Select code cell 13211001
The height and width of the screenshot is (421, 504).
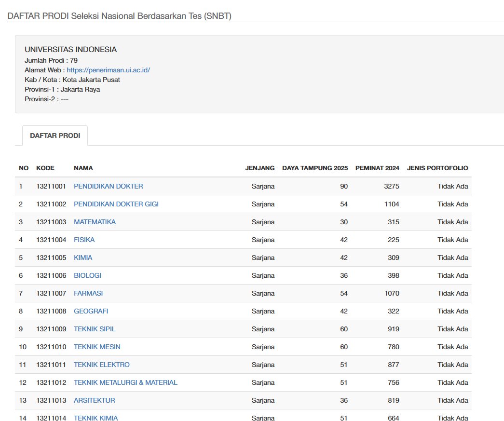pyautogui.click(x=51, y=187)
